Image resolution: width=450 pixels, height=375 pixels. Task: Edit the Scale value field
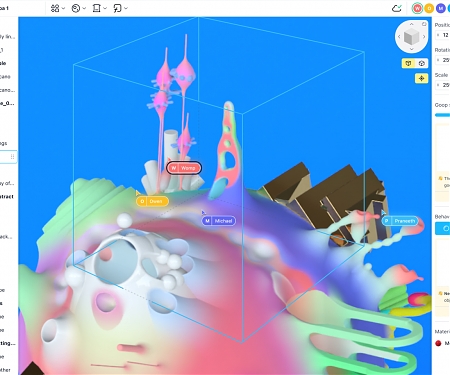pos(443,85)
